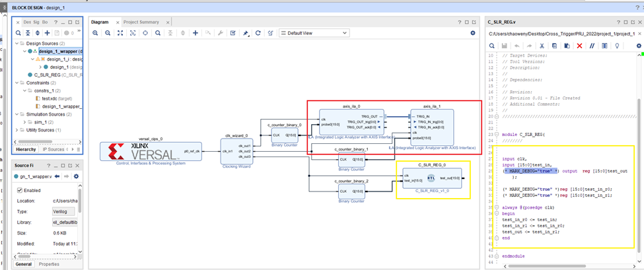
Task: Select the IP Sources tab
Action: [x=54, y=149]
